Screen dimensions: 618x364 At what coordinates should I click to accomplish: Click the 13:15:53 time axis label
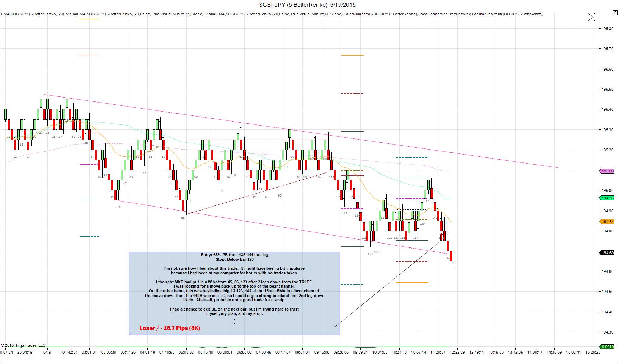point(496,352)
